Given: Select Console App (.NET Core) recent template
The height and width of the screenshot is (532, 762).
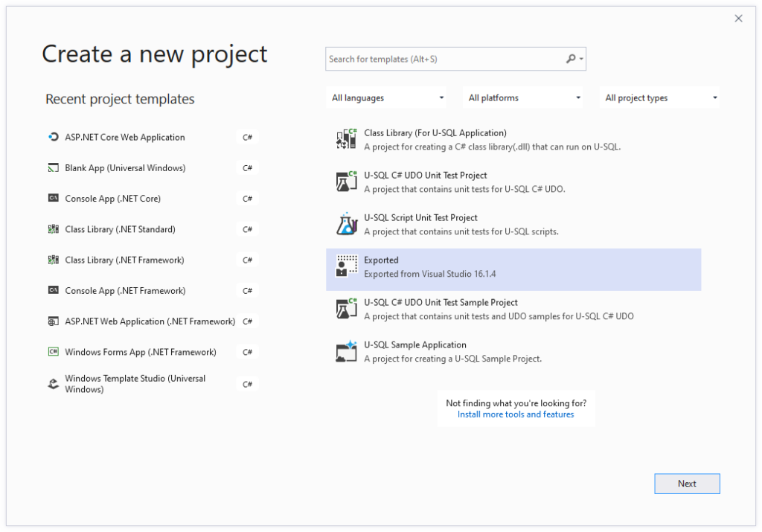Looking at the screenshot, I should coord(150,198).
